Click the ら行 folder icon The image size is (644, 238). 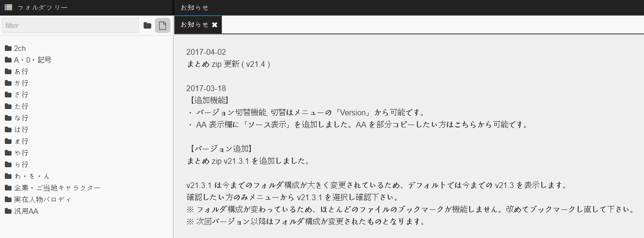8,164
